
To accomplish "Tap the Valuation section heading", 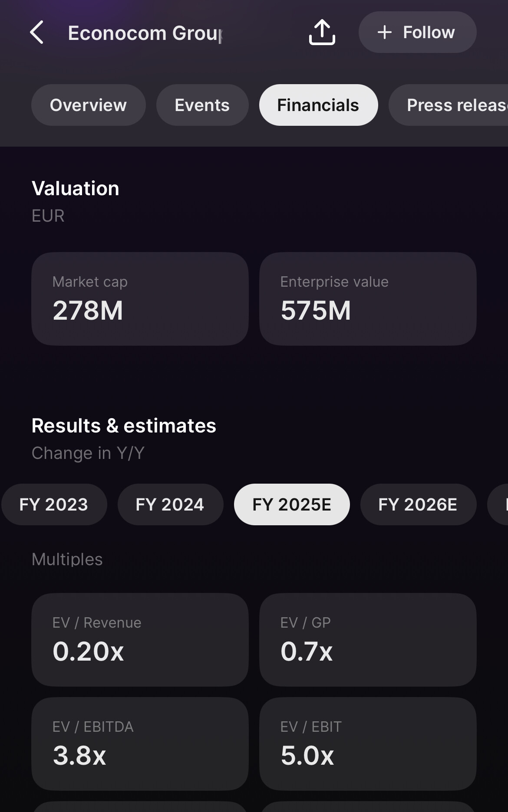I will coord(76,189).
